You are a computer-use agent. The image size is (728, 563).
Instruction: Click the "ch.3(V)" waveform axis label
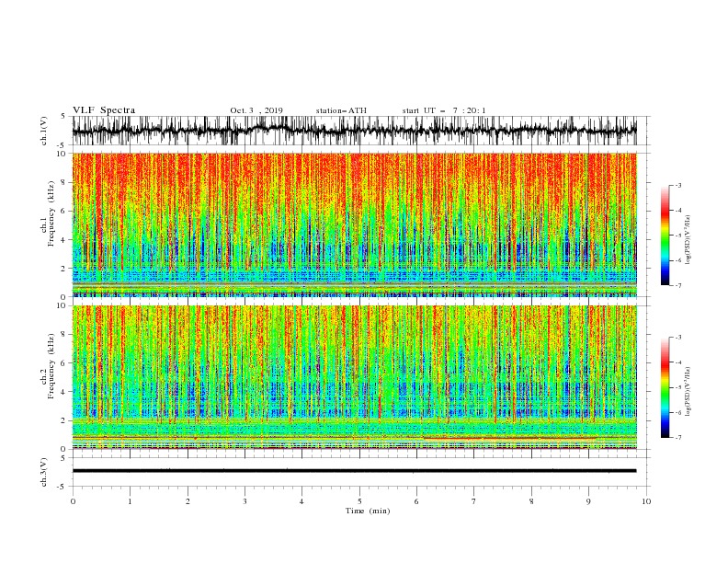[44, 472]
